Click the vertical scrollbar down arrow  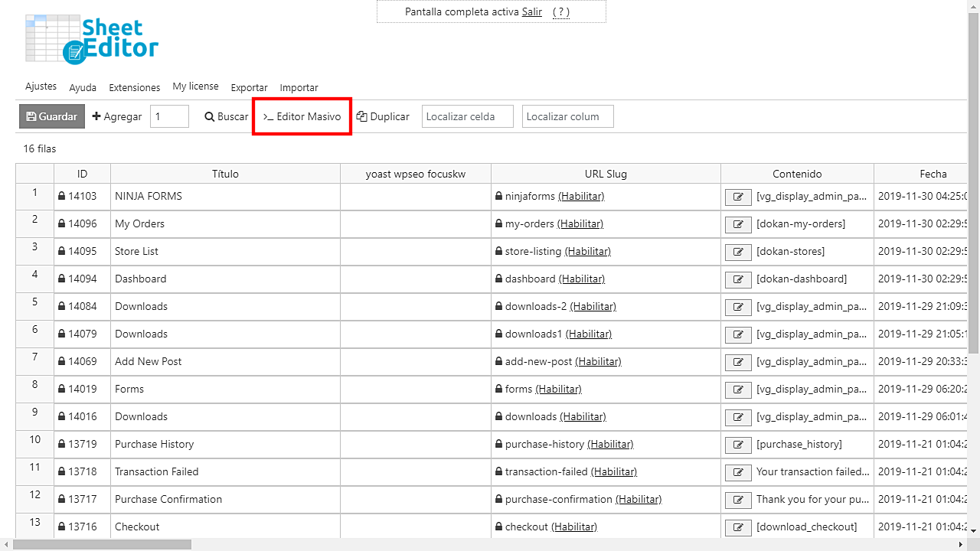click(x=973, y=530)
